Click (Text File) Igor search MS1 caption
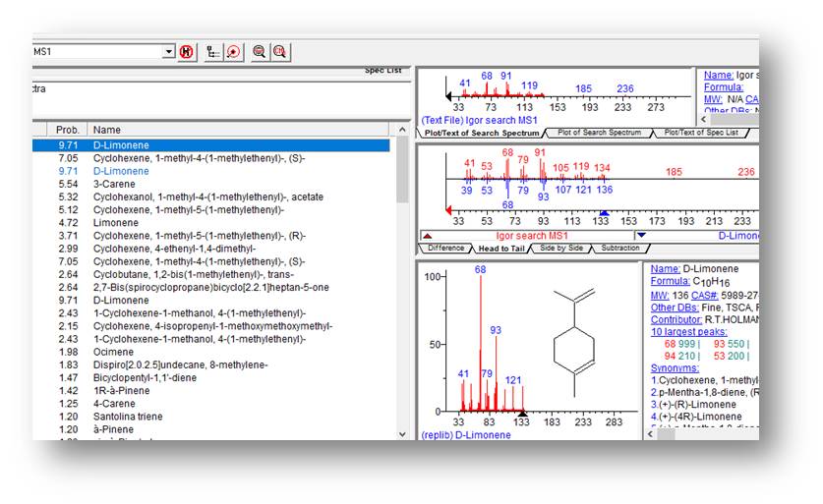Screen dimensions: 823x504 coord(479,120)
